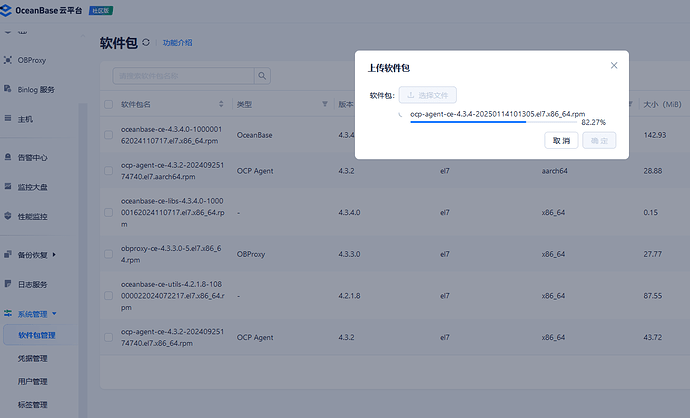Open 告警中心 in the sidebar
The width and height of the screenshot is (690, 418).
pyautogui.click(x=33, y=158)
